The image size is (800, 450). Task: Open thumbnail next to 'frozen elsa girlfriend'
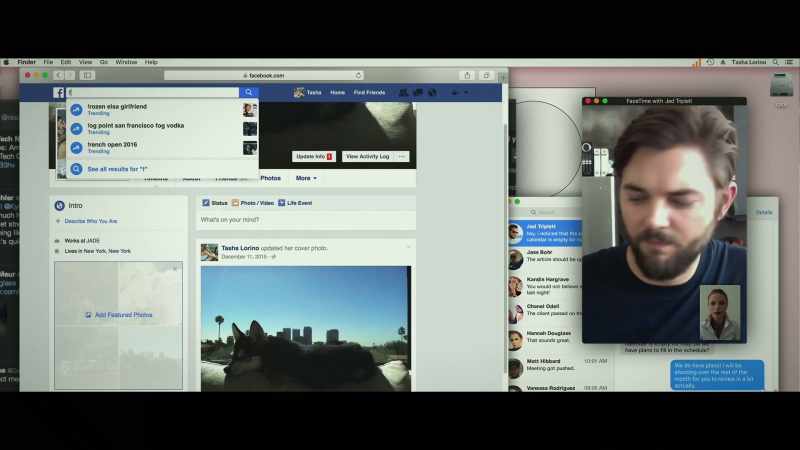[250, 109]
